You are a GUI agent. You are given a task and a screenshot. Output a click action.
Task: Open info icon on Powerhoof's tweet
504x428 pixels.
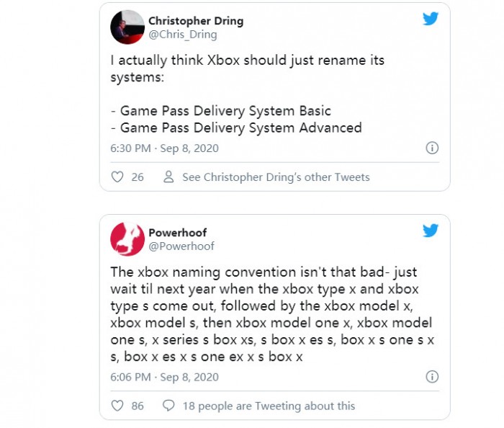pos(432,377)
